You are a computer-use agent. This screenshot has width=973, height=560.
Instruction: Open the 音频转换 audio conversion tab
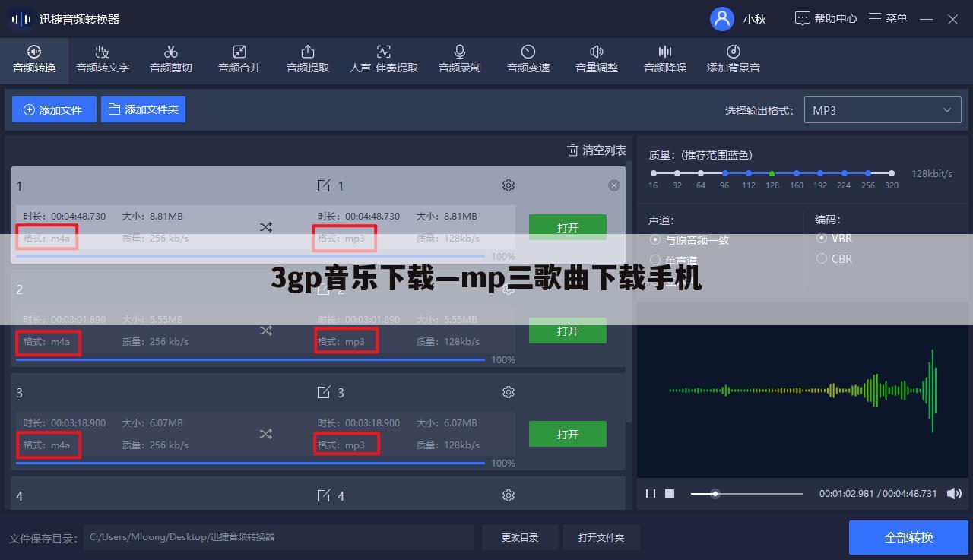coord(34,59)
